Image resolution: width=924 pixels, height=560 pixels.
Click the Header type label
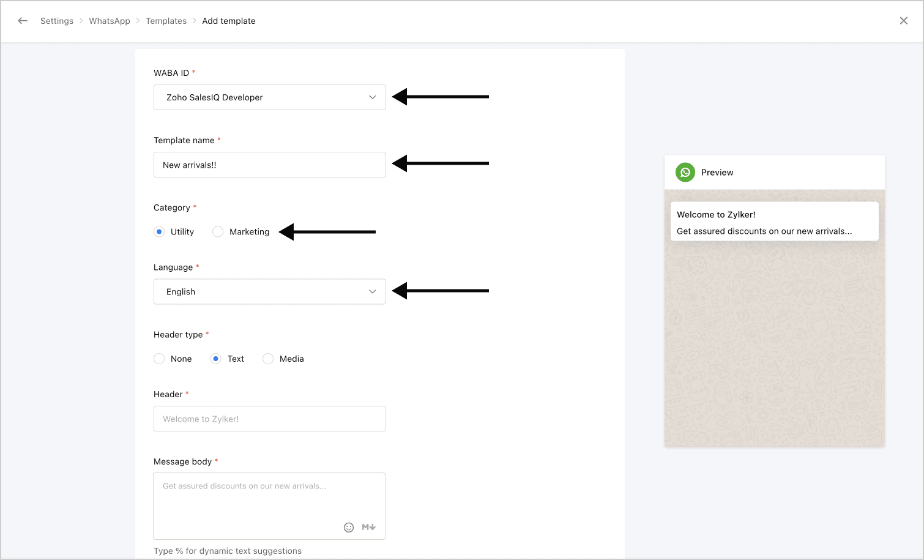click(x=178, y=335)
